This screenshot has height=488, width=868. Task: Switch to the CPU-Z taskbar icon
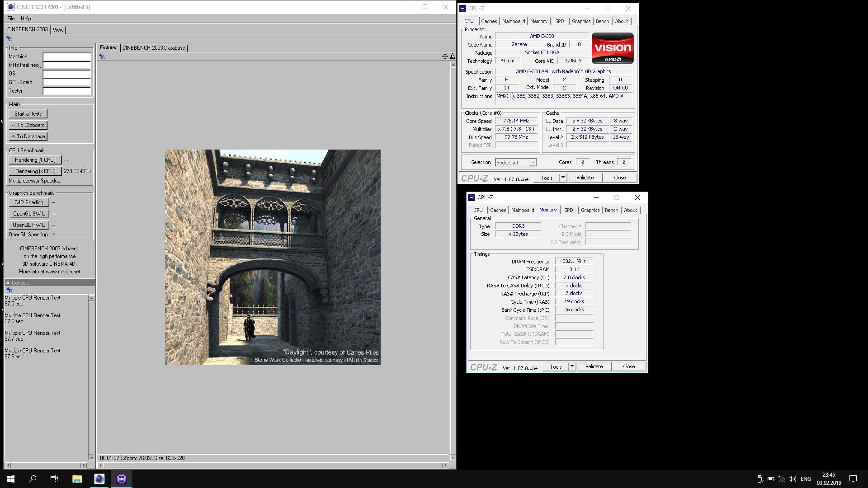(x=121, y=479)
